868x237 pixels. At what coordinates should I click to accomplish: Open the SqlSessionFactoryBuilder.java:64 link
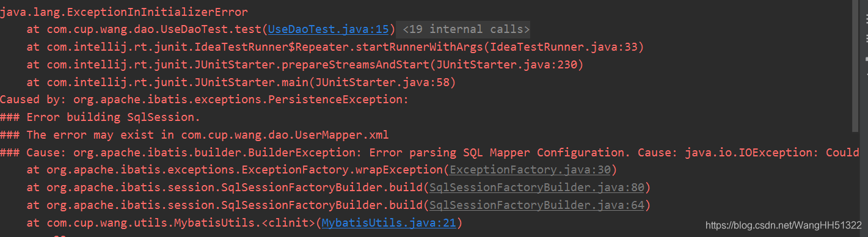tap(538, 205)
